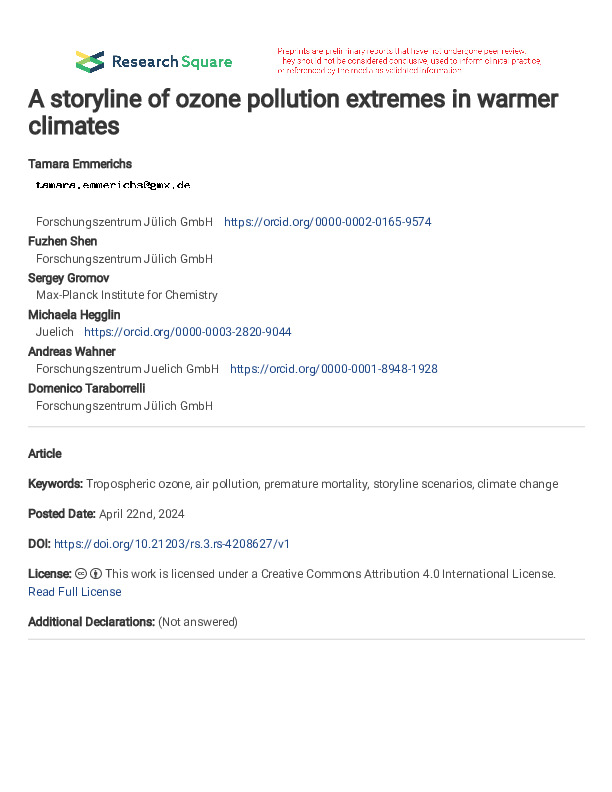
Task: Click the attribution person icon beside License
Action: pyautogui.click(x=96, y=574)
